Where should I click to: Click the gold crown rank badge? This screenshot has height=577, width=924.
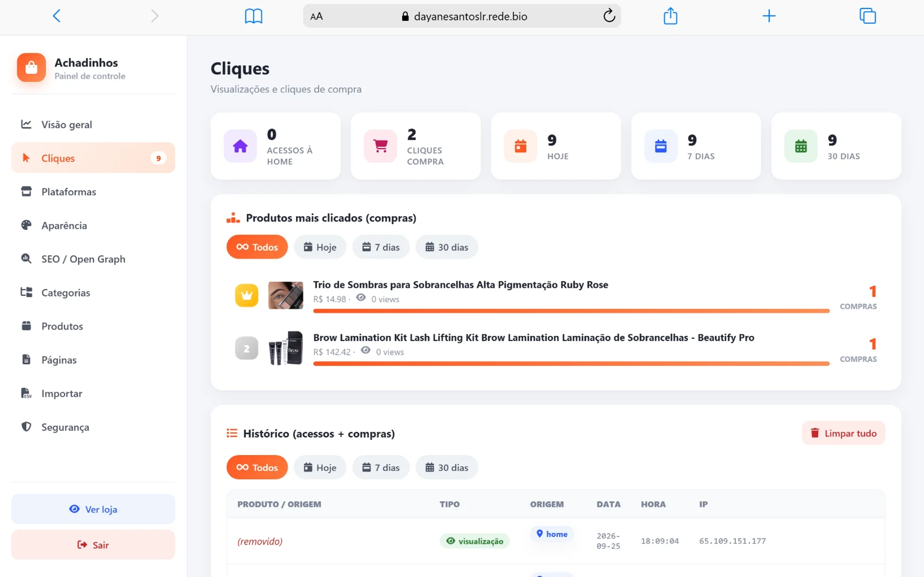(247, 295)
